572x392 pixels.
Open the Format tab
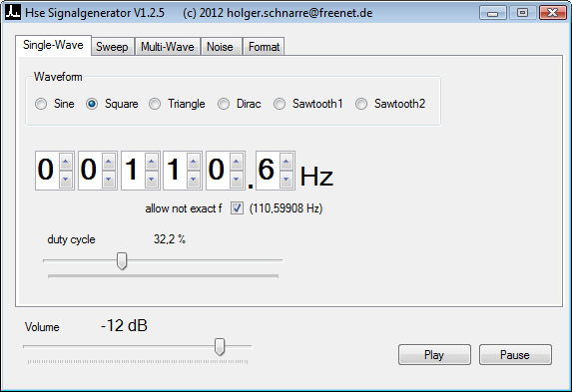[x=265, y=47]
